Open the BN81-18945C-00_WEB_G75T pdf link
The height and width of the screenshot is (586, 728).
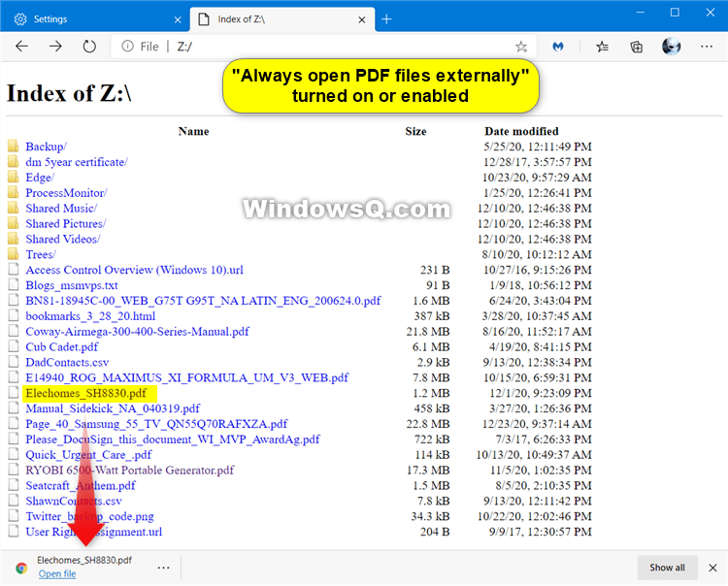(203, 301)
